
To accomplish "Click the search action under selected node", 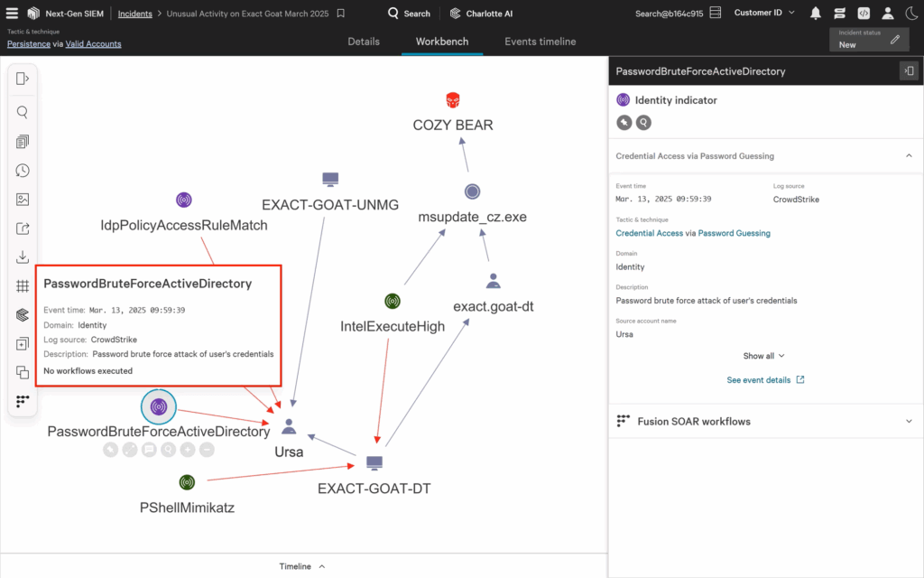I will pos(169,450).
